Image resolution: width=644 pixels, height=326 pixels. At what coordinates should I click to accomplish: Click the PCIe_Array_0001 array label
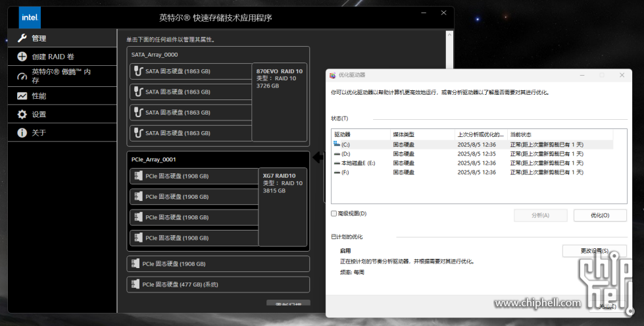tap(154, 159)
